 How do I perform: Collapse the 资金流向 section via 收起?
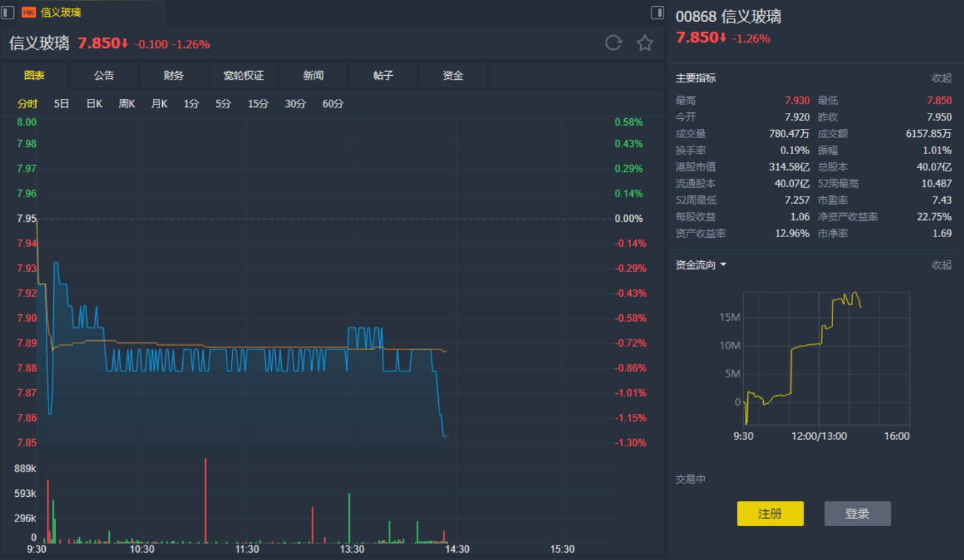tap(941, 264)
